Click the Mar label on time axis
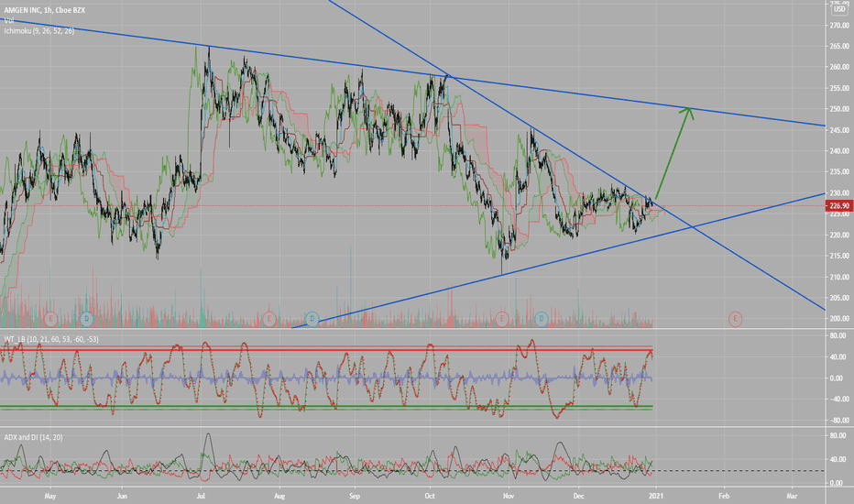The image size is (854, 504). [x=792, y=496]
